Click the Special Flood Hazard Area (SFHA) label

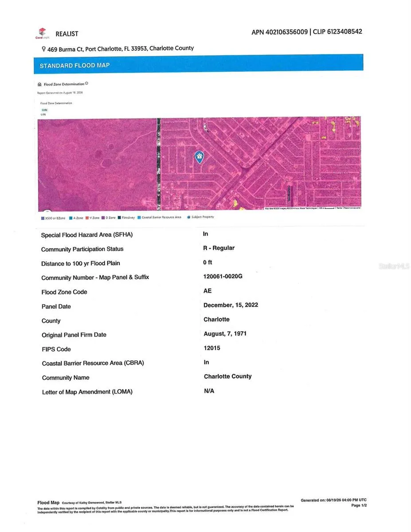click(87, 235)
